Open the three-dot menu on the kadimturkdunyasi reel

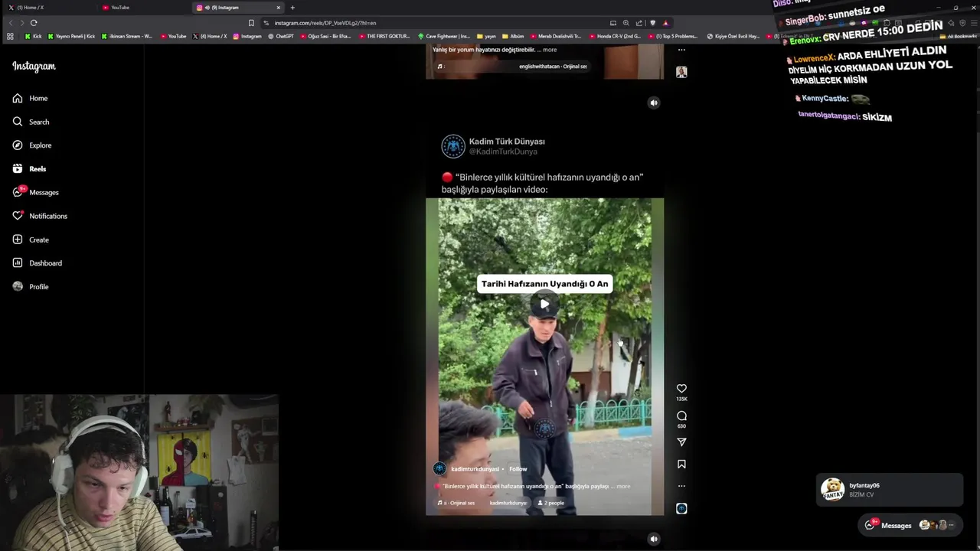pyautogui.click(x=681, y=486)
